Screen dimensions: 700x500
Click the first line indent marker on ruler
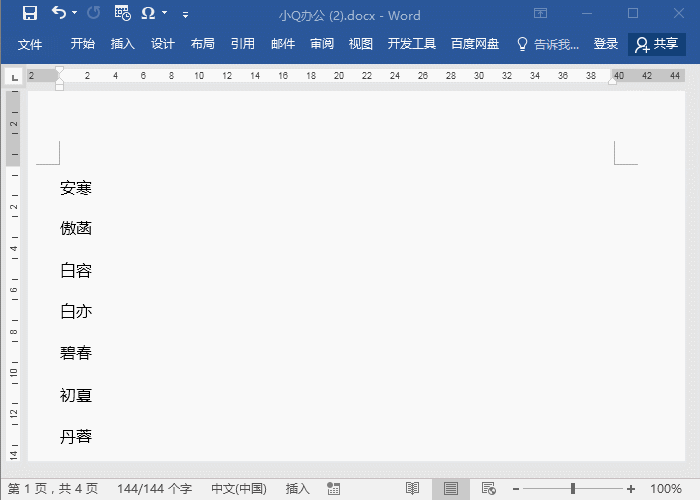coord(59,71)
